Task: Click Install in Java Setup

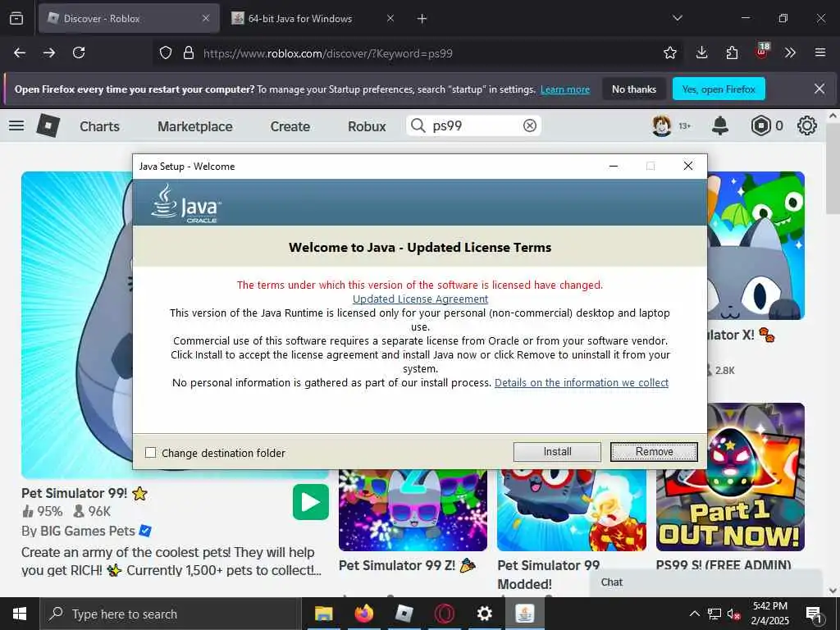Action: pos(557,452)
